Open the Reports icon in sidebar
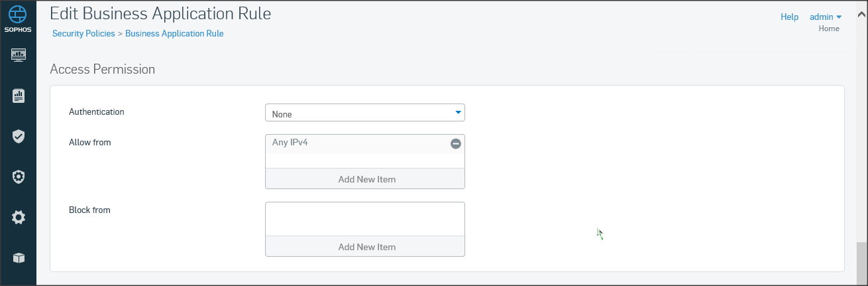 19,96
